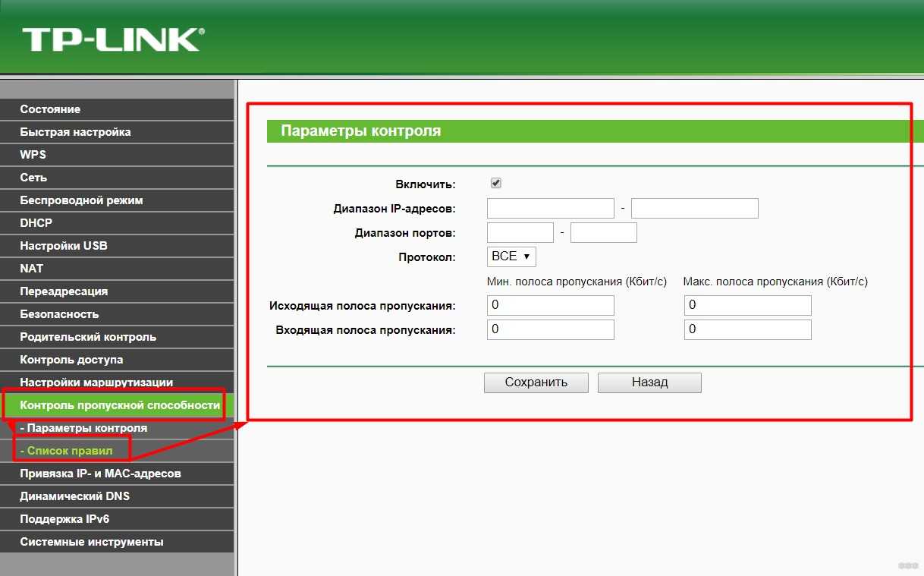Open Настройки USB in the sidebar

click(x=117, y=246)
